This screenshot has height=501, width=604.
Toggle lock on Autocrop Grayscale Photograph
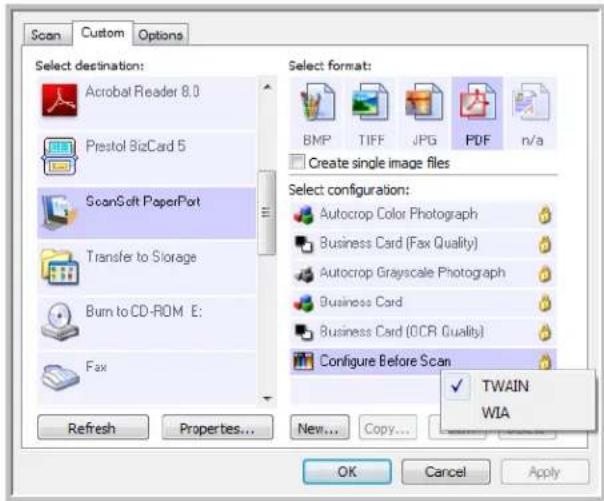544,274
